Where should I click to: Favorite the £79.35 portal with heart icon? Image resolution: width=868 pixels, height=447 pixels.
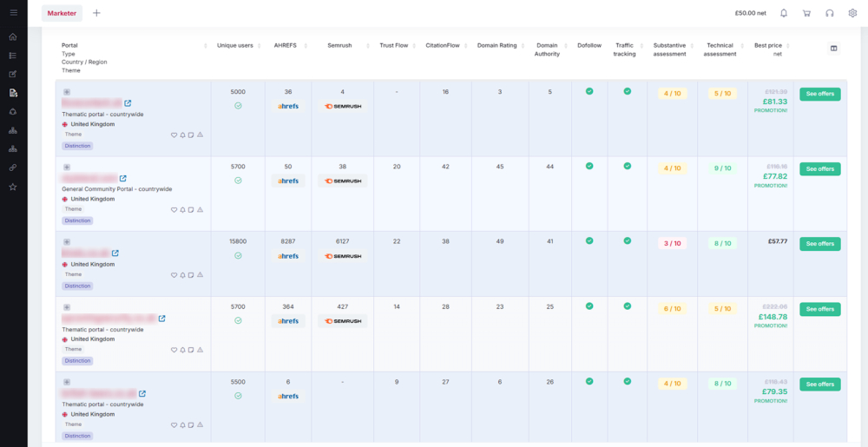174,425
